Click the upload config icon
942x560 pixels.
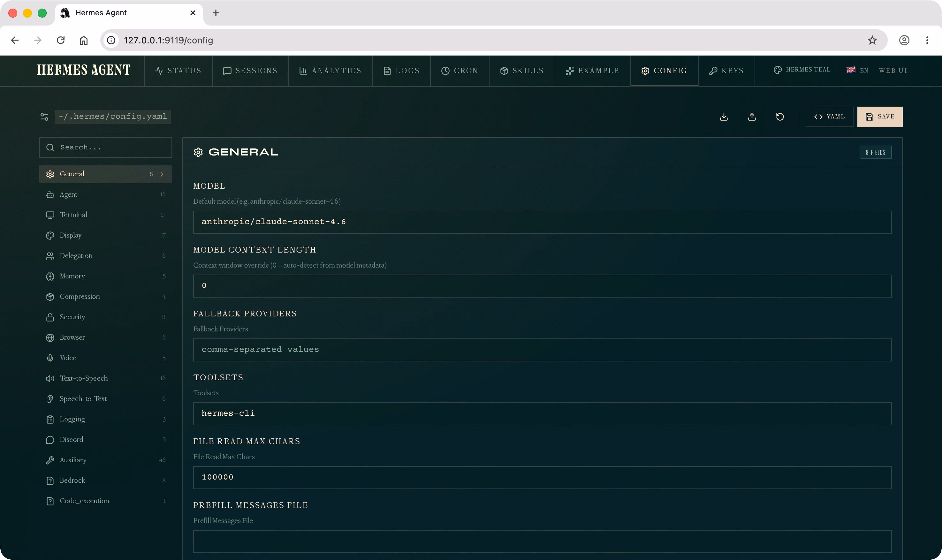click(752, 117)
